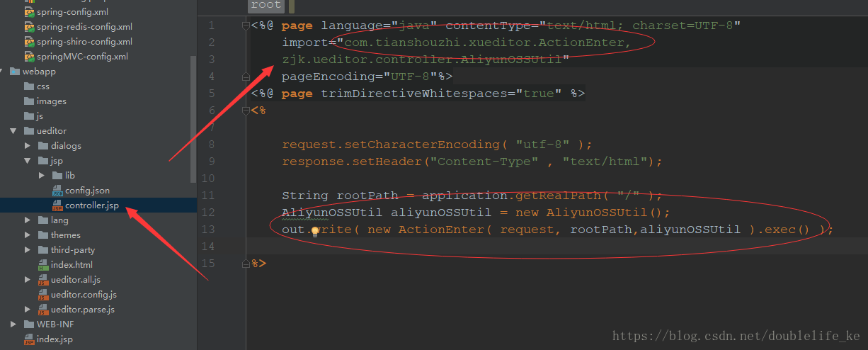
Task: Collapse the jsp folder arrow
Action: pyautogui.click(x=28, y=161)
